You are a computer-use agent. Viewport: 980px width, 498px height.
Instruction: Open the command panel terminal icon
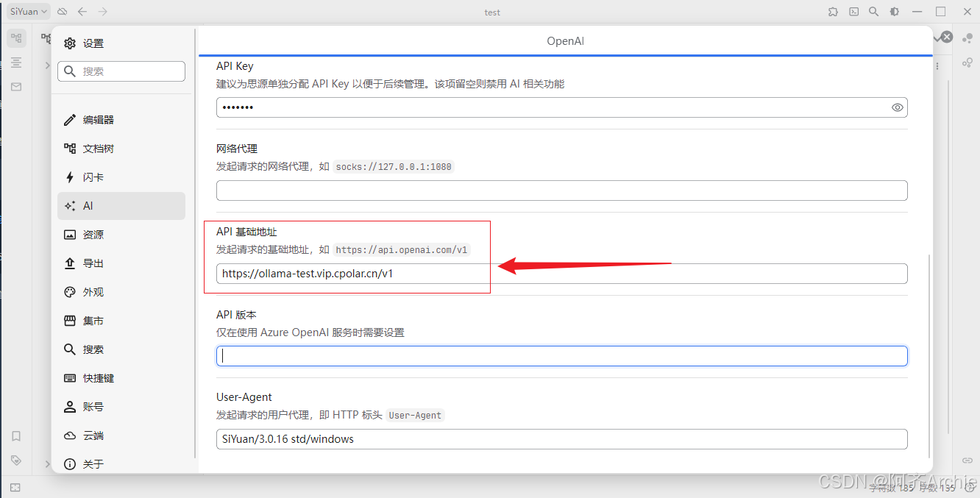pyautogui.click(x=853, y=12)
